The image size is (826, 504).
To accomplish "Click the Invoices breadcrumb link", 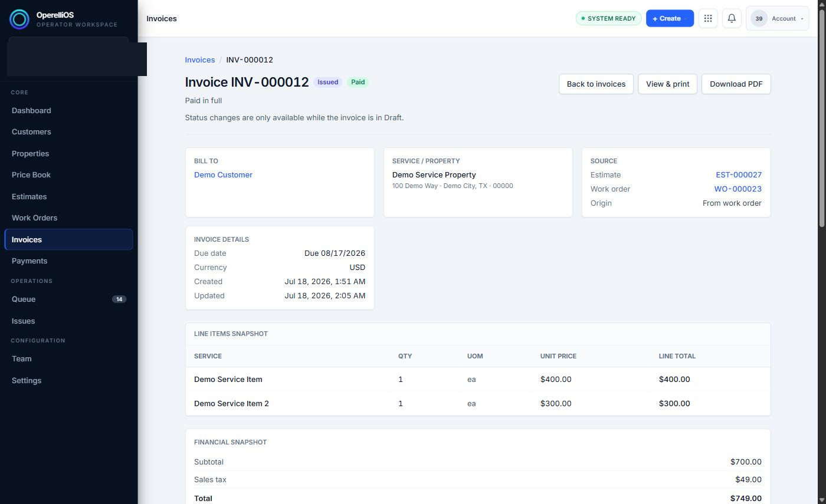I will point(199,60).
